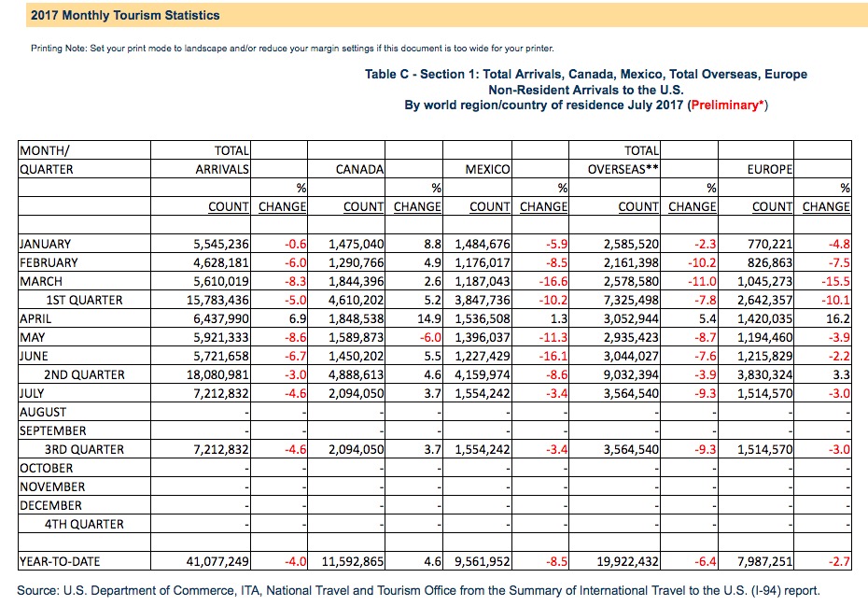Click 2nd quarter Mexico count '4,159,974'
The width and height of the screenshot is (868, 606).
[483, 375]
